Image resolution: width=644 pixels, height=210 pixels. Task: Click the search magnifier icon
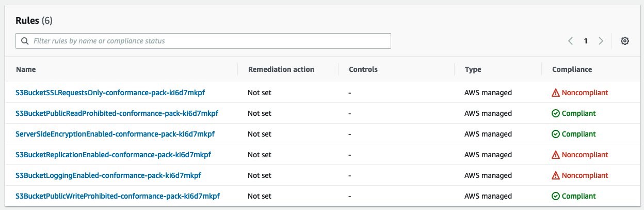click(x=25, y=41)
